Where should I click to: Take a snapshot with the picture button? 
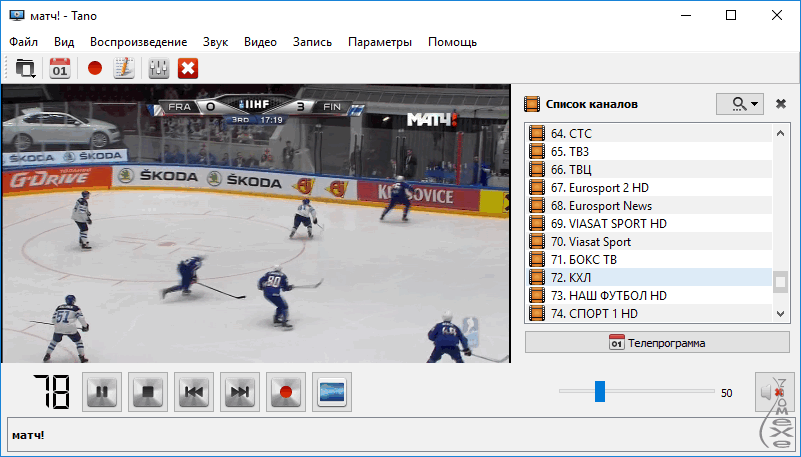tap(331, 392)
